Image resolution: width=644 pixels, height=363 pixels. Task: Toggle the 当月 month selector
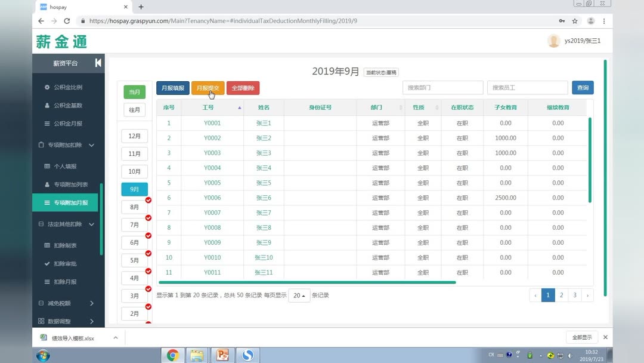[x=134, y=92]
